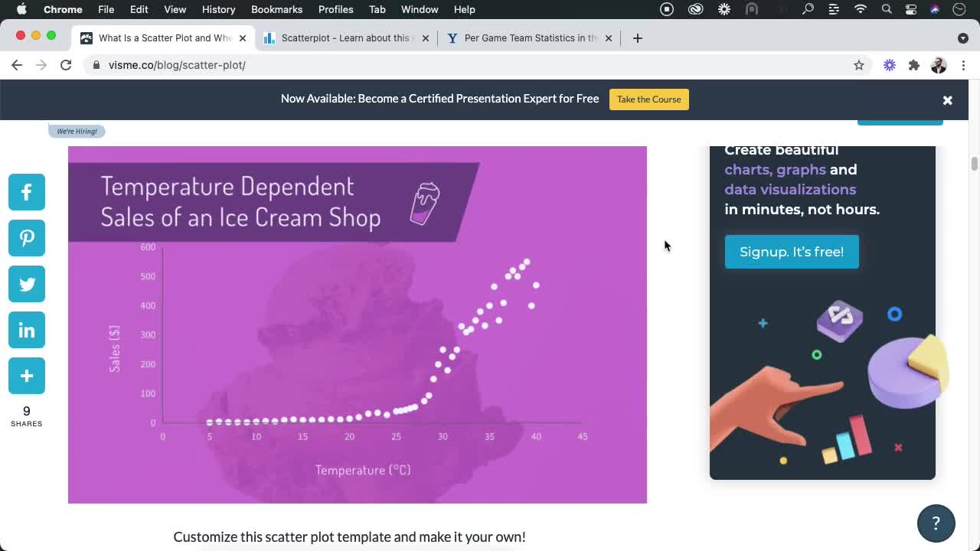Share the article on LinkedIn
Image resolution: width=980 pixels, height=551 pixels.
tap(27, 330)
